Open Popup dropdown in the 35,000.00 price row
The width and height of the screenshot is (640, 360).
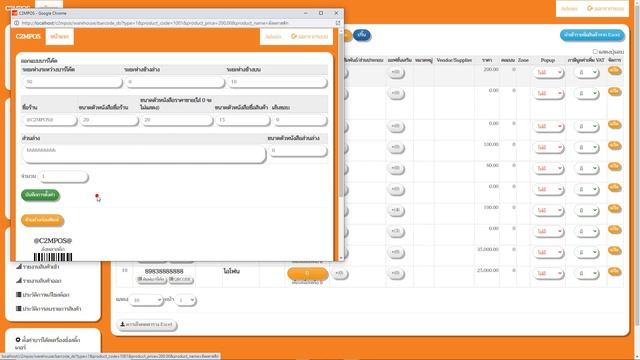coord(548,253)
